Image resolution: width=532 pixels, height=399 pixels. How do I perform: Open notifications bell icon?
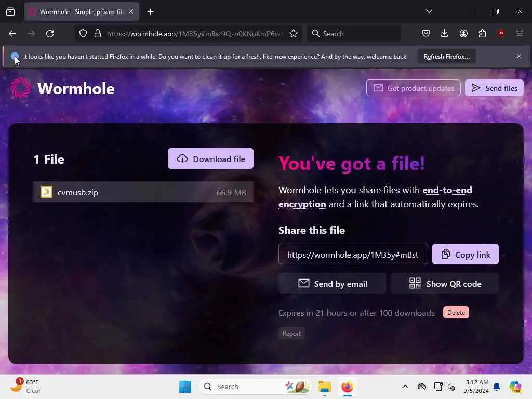(x=497, y=387)
